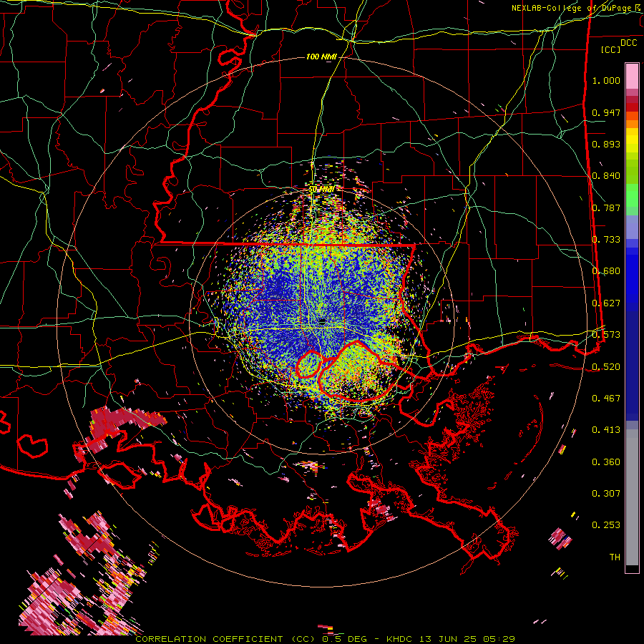Click the black radar site marker at center
This screenshot has width=644, height=644.
323,321
